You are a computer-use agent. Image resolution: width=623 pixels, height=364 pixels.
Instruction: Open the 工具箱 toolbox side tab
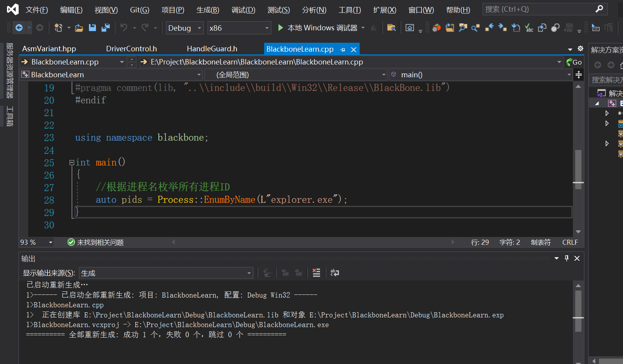(10, 116)
